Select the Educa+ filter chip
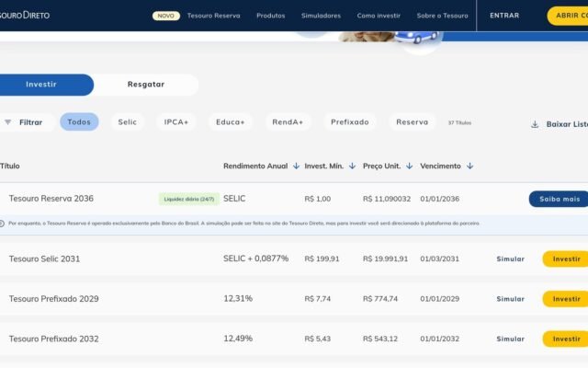Image resolution: width=588 pixels, height=368 pixels. (231, 122)
